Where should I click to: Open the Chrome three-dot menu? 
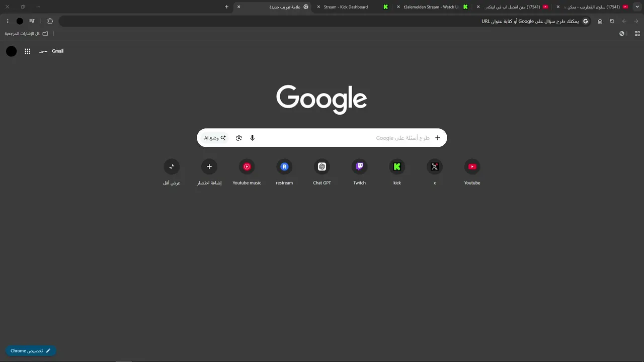point(8,21)
